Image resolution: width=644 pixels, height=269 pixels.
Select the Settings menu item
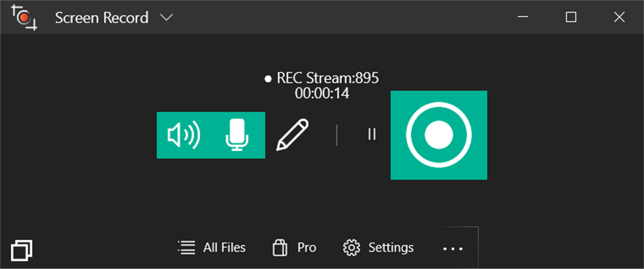pyautogui.click(x=390, y=247)
